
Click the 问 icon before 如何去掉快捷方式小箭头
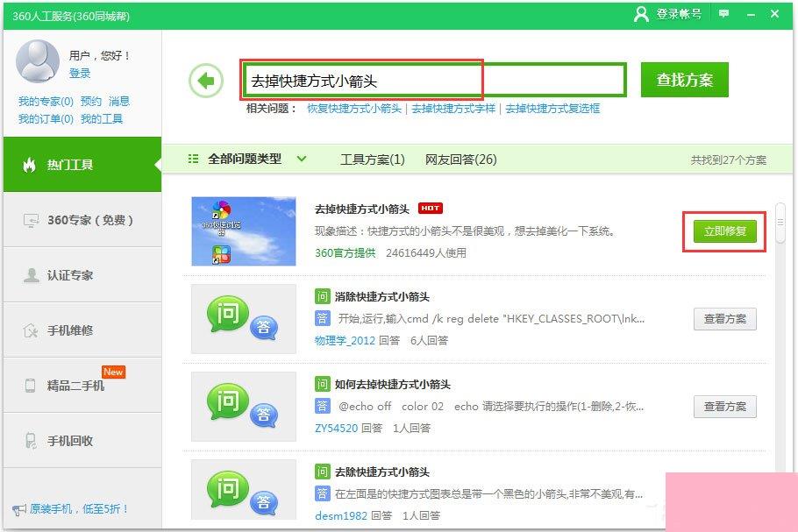322,384
